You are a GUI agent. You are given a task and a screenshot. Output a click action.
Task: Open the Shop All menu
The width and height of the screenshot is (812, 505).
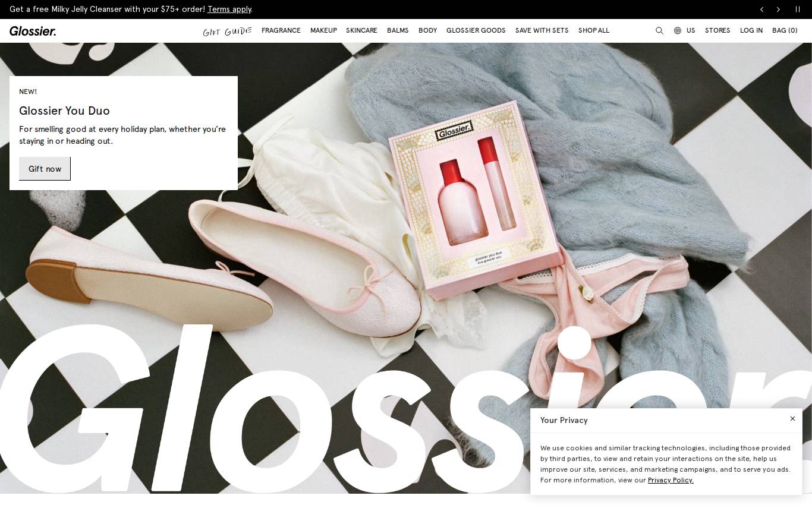[x=594, y=31]
